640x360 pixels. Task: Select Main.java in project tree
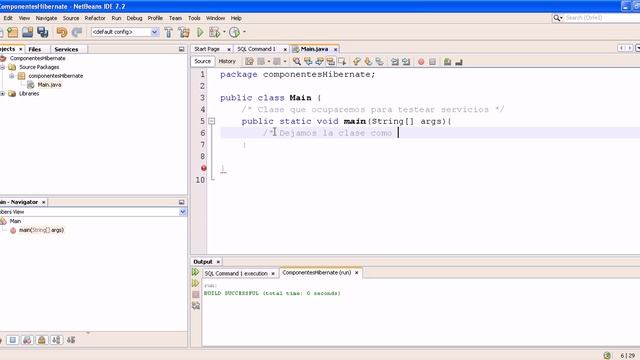pyautogui.click(x=49, y=85)
